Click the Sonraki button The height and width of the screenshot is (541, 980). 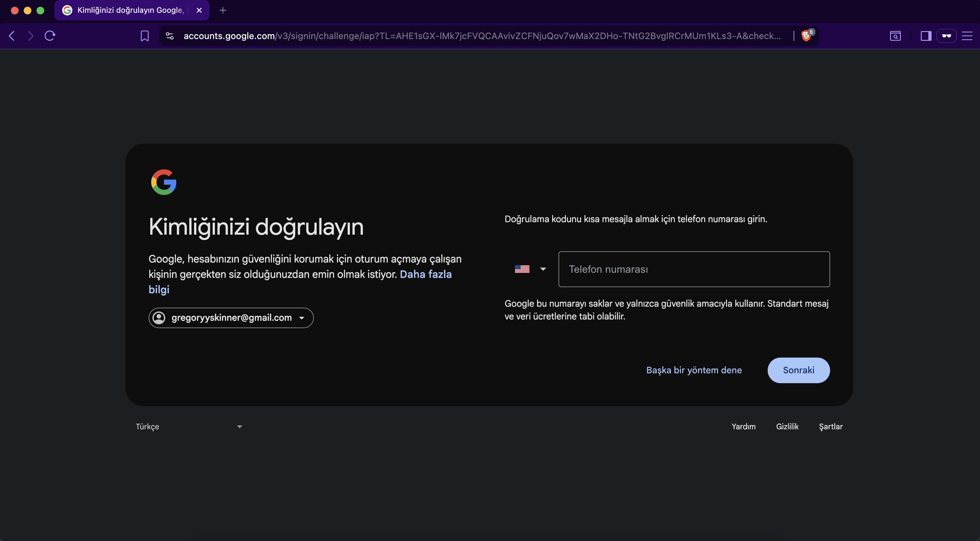click(798, 370)
